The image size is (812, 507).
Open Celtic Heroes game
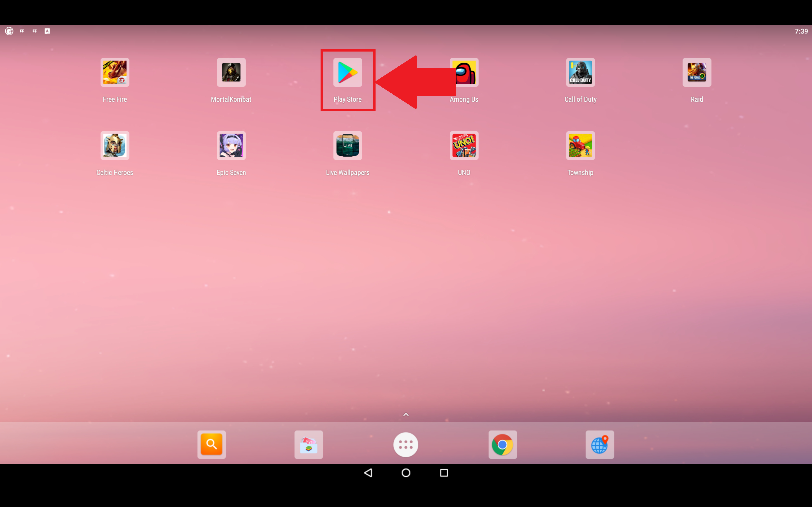tap(114, 145)
